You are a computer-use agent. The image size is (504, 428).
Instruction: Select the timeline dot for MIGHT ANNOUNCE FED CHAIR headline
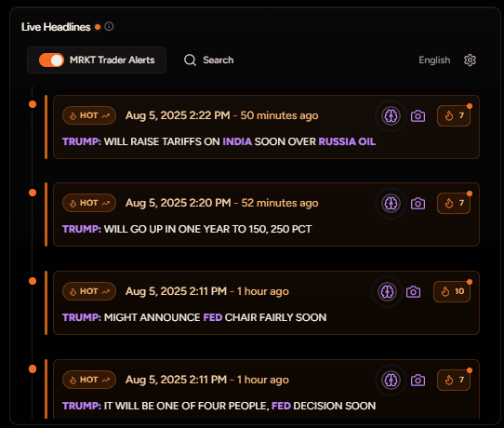tap(33, 281)
